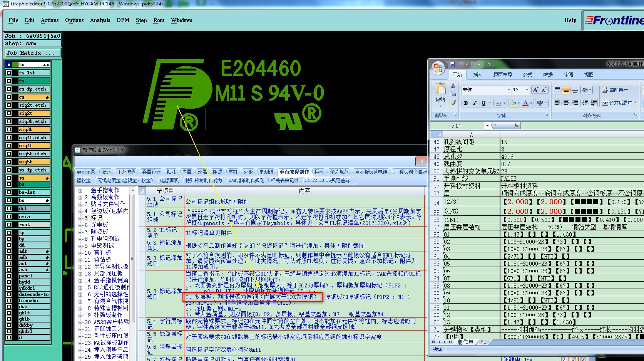
Task: Switch to the 叠层设计 tab
Action: 151,172
